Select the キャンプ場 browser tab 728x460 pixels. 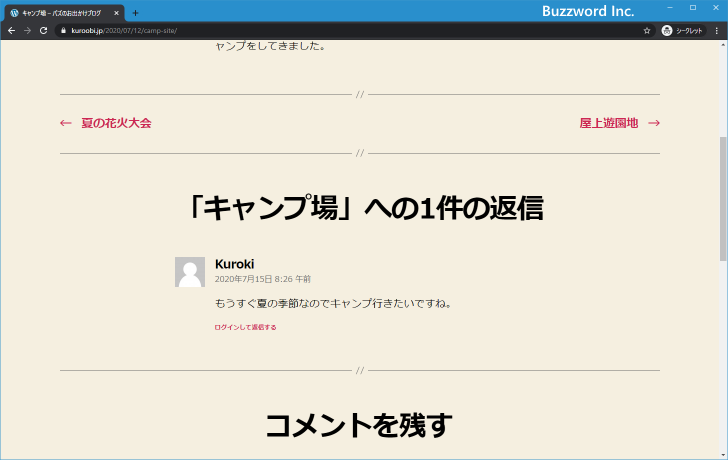[65, 13]
